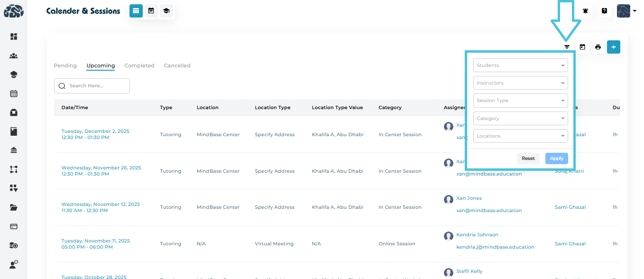Open the dashboard icon in the sidebar

pos(14,37)
